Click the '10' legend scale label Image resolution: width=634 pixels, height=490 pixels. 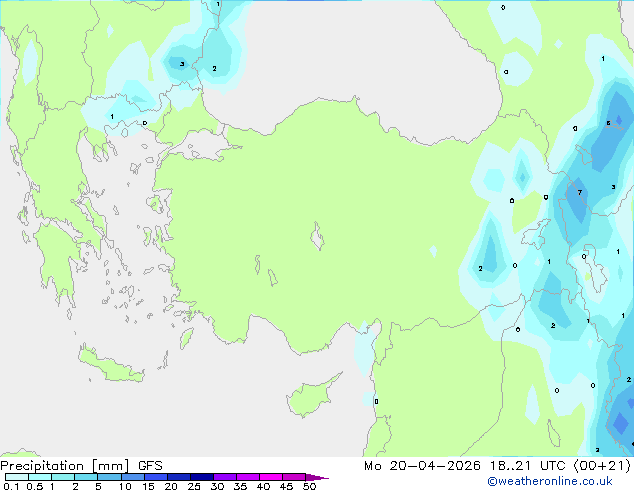click(x=125, y=486)
